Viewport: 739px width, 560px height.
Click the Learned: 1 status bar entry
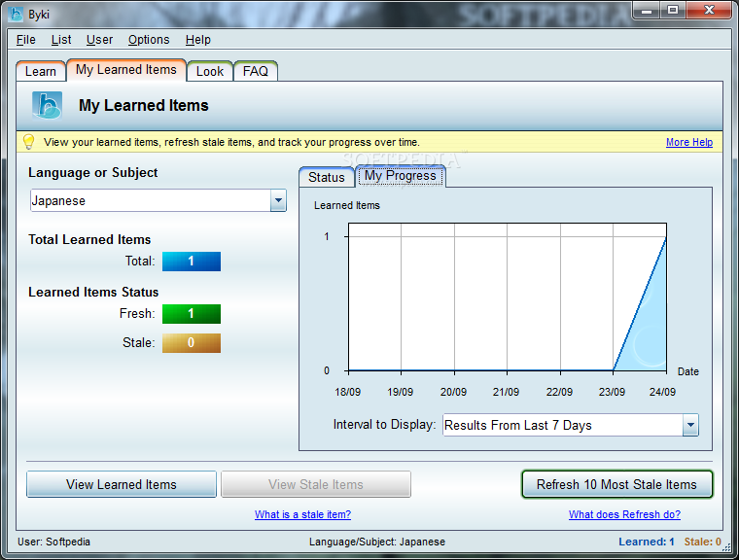point(647,542)
